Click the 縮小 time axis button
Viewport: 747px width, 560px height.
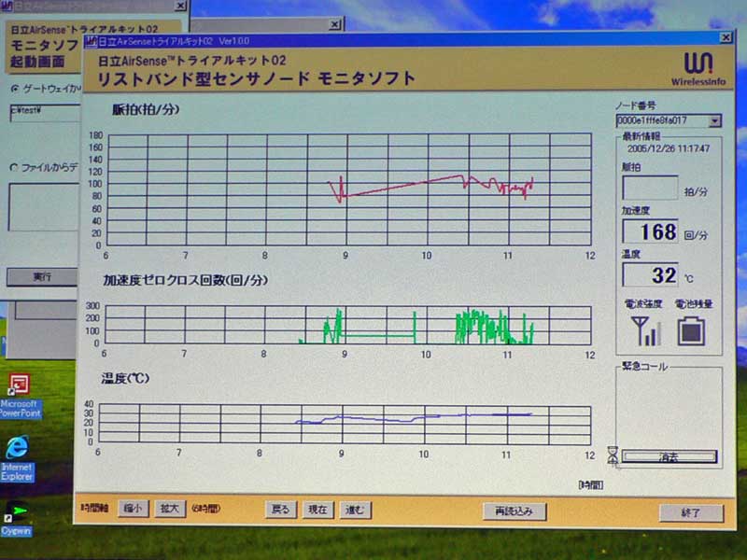coord(133,509)
